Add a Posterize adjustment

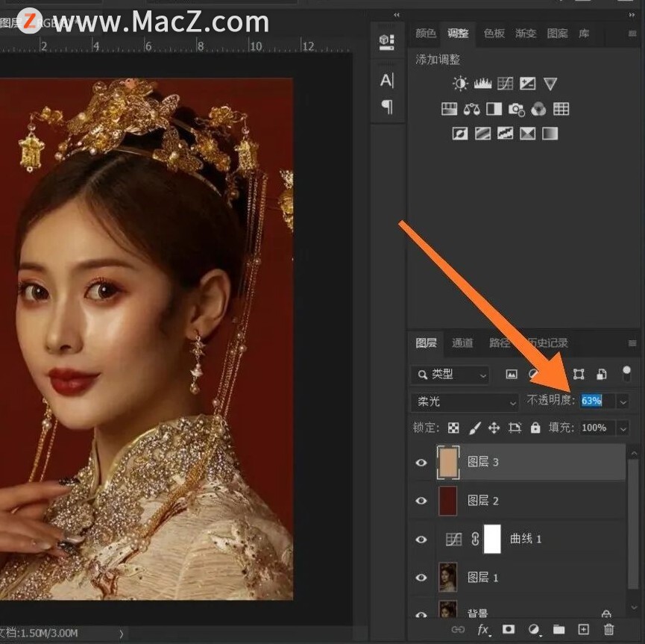[483, 134]
